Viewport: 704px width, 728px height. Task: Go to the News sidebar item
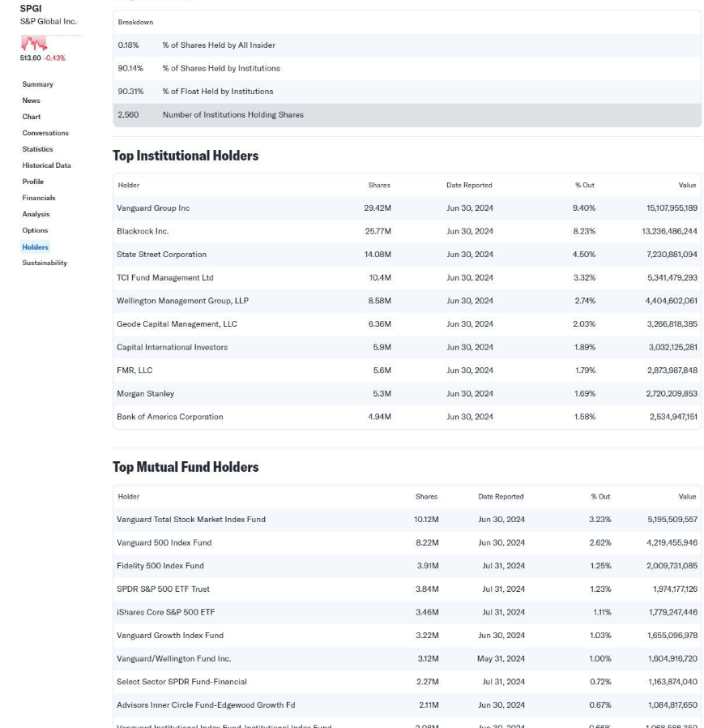[31, 101]
